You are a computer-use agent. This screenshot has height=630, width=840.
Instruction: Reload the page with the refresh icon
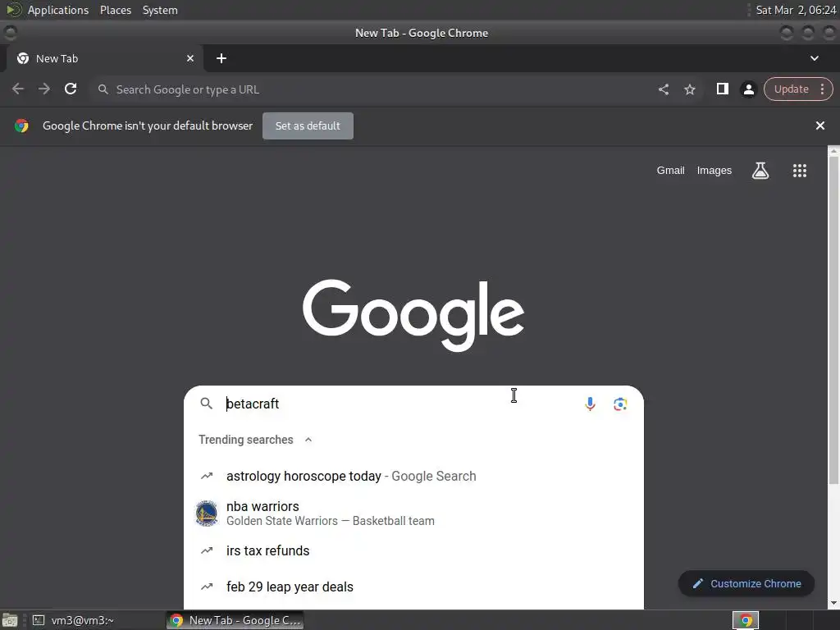click(71, 89)
